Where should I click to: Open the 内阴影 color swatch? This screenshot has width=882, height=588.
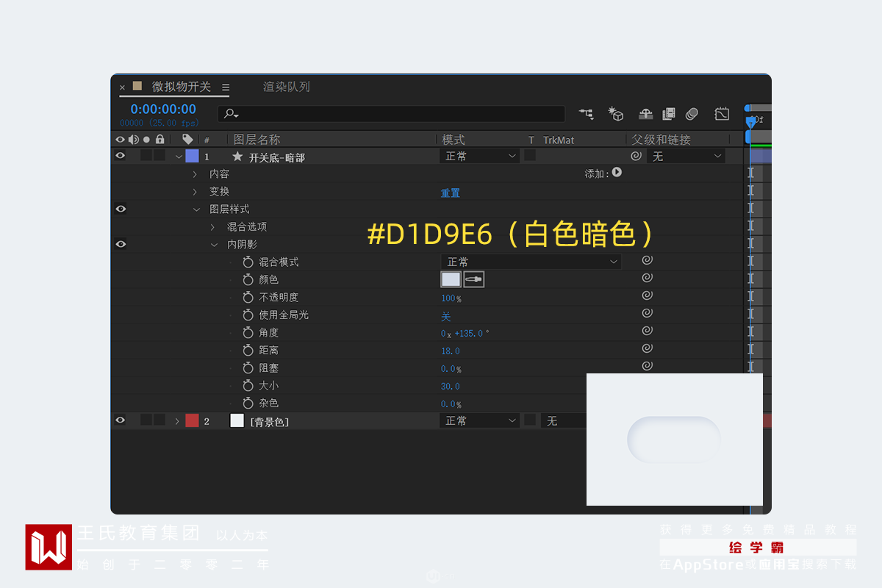[451, 279]
